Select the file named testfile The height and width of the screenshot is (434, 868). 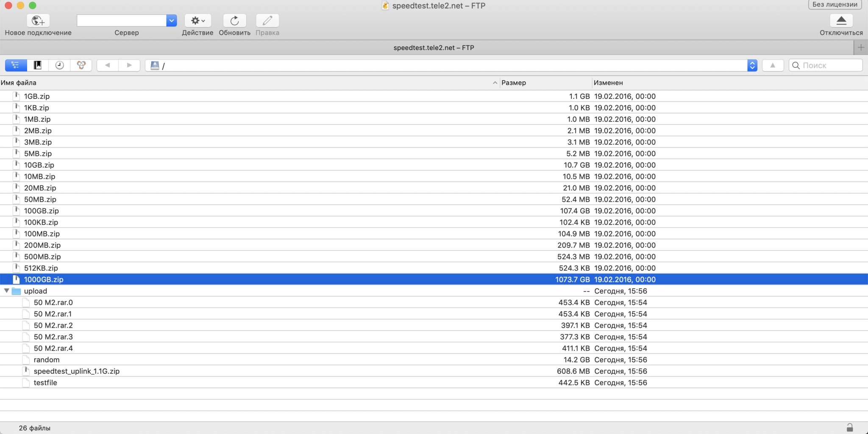tap(434, 382)
